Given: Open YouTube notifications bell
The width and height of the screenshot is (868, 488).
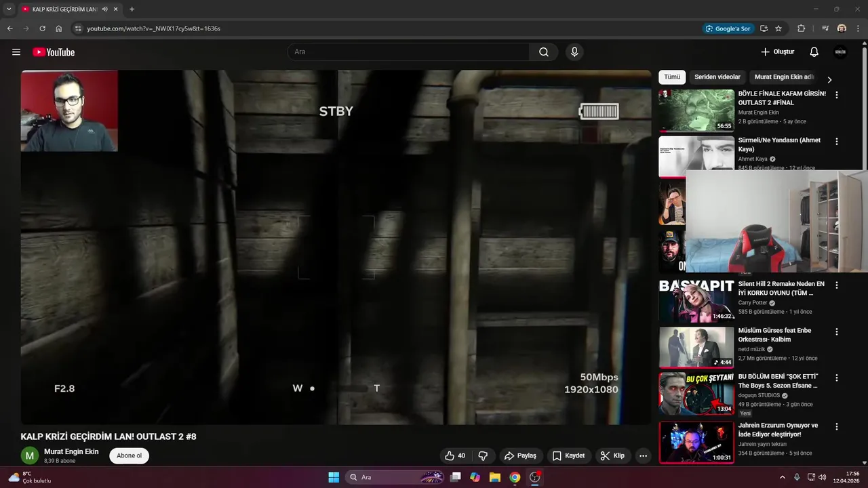Looking at the screenshot, I should click(814, 52).
